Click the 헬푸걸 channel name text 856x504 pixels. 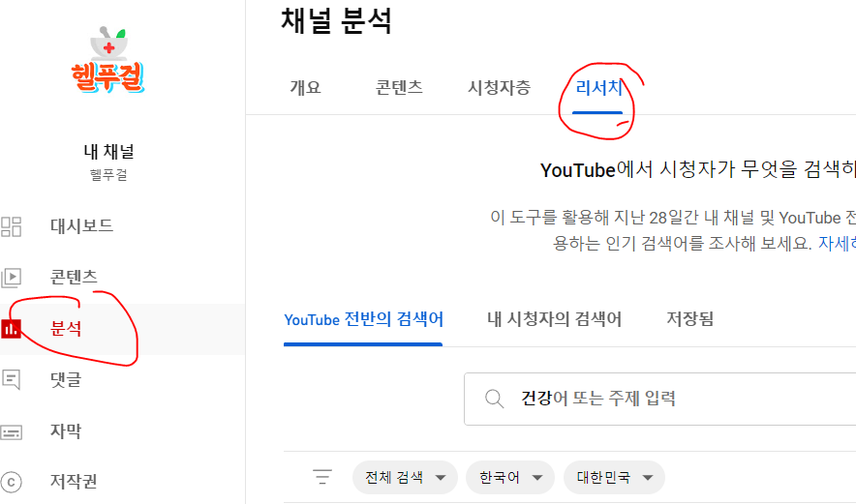(108, 175)
